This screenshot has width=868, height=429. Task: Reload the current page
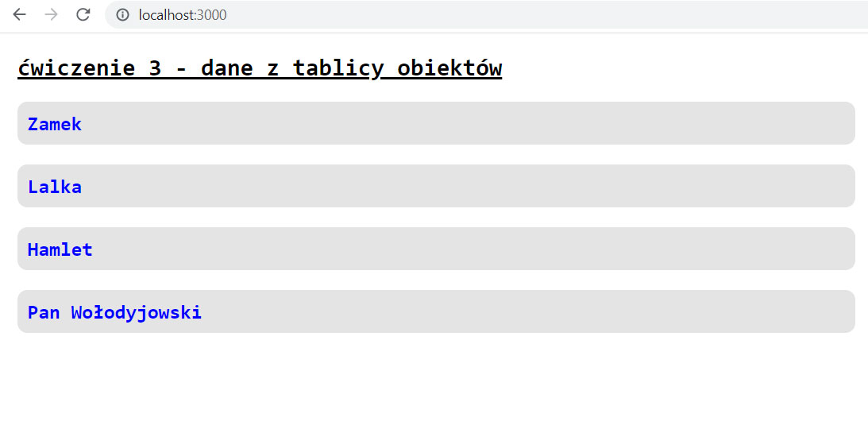coord(83,15)
